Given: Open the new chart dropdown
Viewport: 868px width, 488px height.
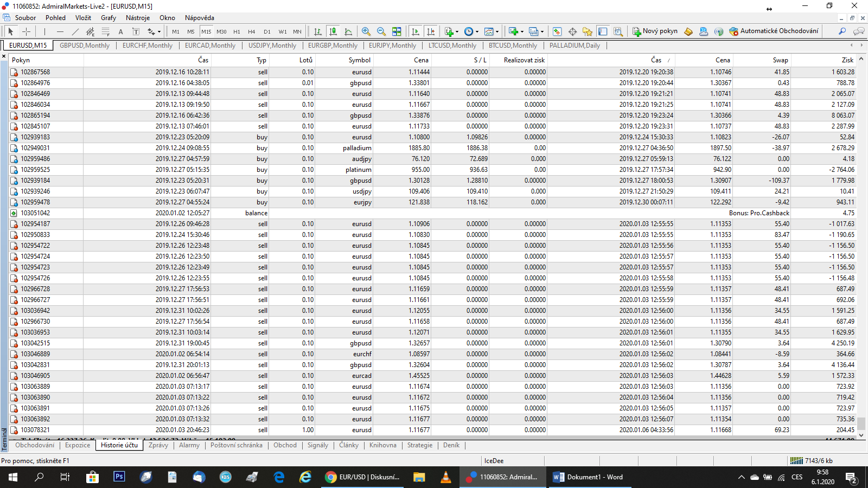Looking at the screenshot, I should pos(515,31).
